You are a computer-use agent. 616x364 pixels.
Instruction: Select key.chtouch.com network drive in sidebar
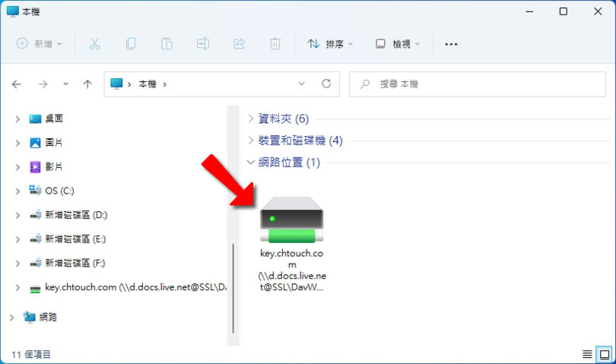click(x=128, y=287)
